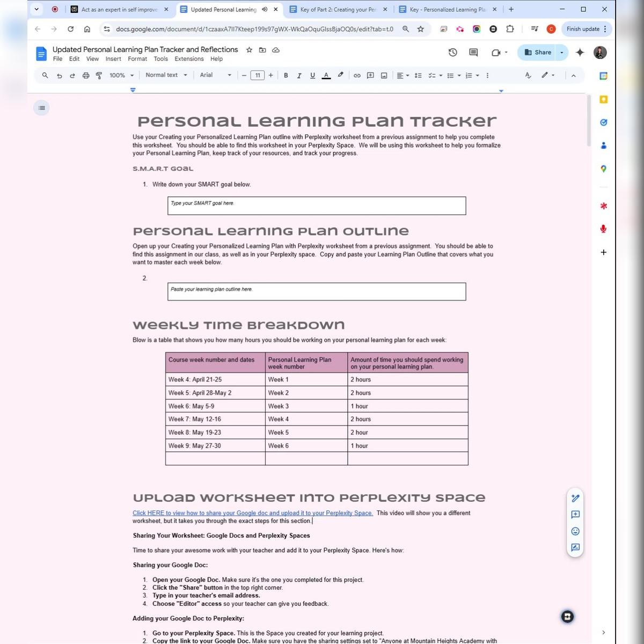
Task: Show document outline sidebar icon
Action: pos(41,108)
